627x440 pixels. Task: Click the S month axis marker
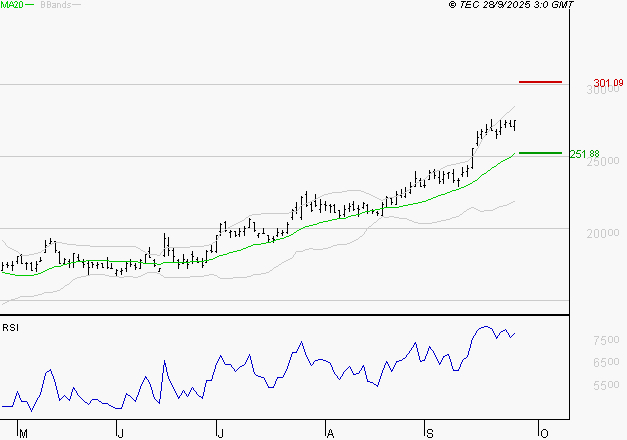click(430, 434)
